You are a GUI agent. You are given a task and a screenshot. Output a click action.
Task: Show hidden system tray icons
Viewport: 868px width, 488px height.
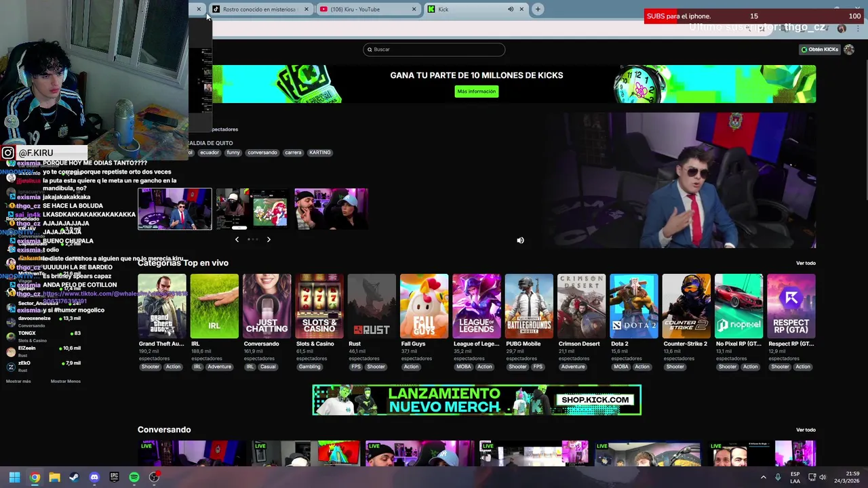(x=764, y=477)
